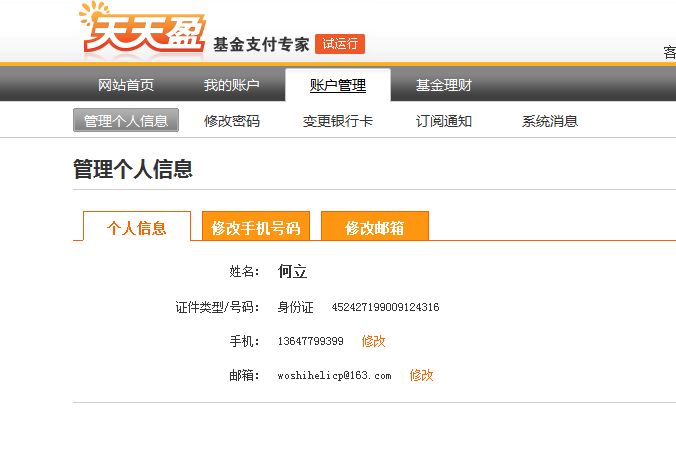
Task: Click 修改 next to the email address
Action: (x=422, y=375)
